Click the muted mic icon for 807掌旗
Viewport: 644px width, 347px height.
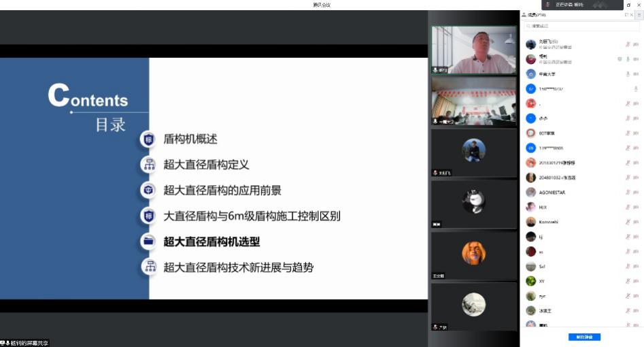(628, 133)
